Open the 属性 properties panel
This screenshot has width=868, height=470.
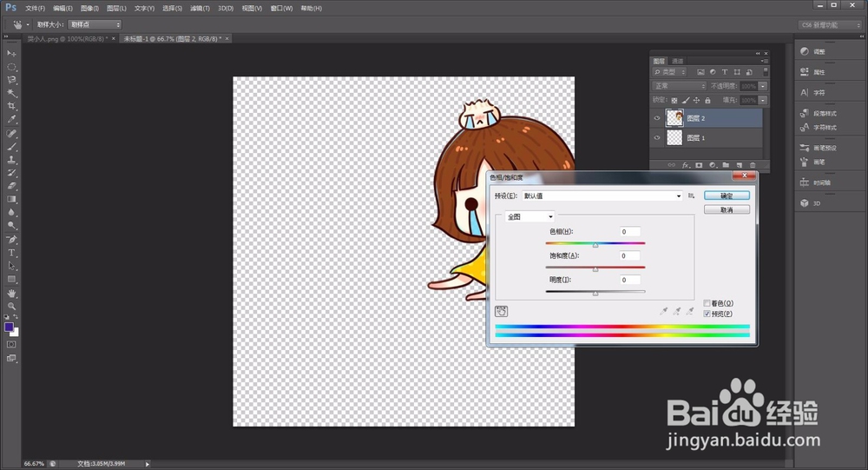(812, 72)
